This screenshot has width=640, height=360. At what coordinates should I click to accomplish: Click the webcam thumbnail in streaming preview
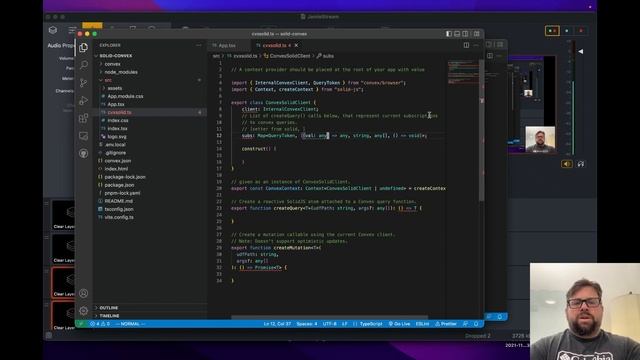pos(540,140)
